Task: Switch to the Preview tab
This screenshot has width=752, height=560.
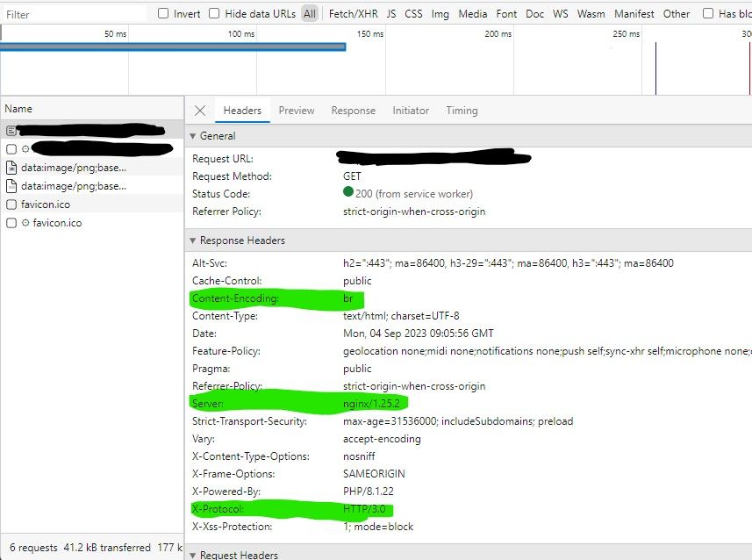Action: pyautogui.click(x=296, y=111)
